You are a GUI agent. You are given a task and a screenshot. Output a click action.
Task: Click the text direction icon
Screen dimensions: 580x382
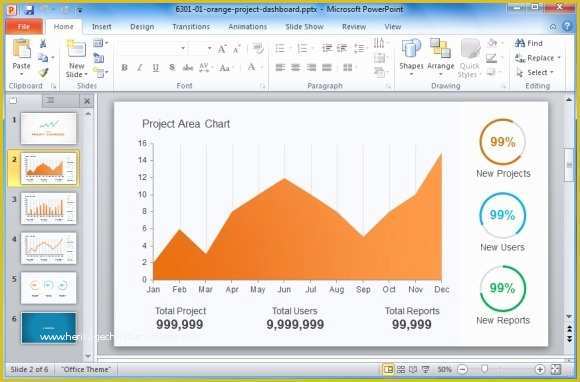click(379, 43)
